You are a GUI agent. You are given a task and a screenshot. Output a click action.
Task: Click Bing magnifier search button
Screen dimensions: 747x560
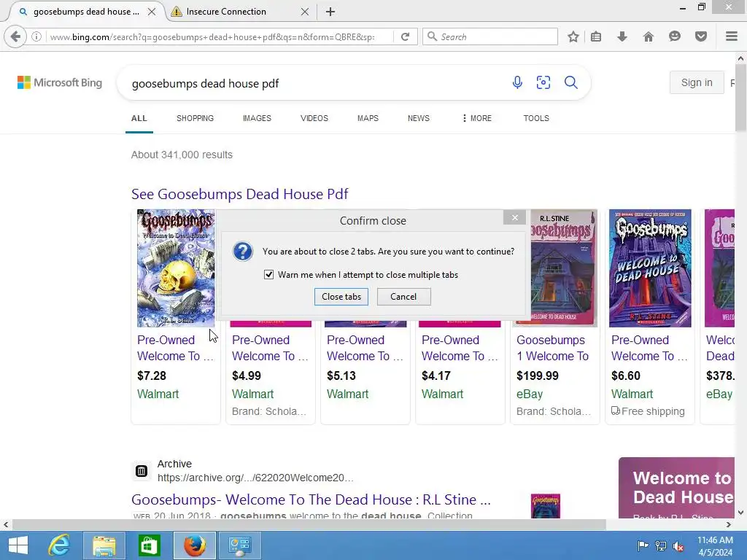(x=570, y=82)
